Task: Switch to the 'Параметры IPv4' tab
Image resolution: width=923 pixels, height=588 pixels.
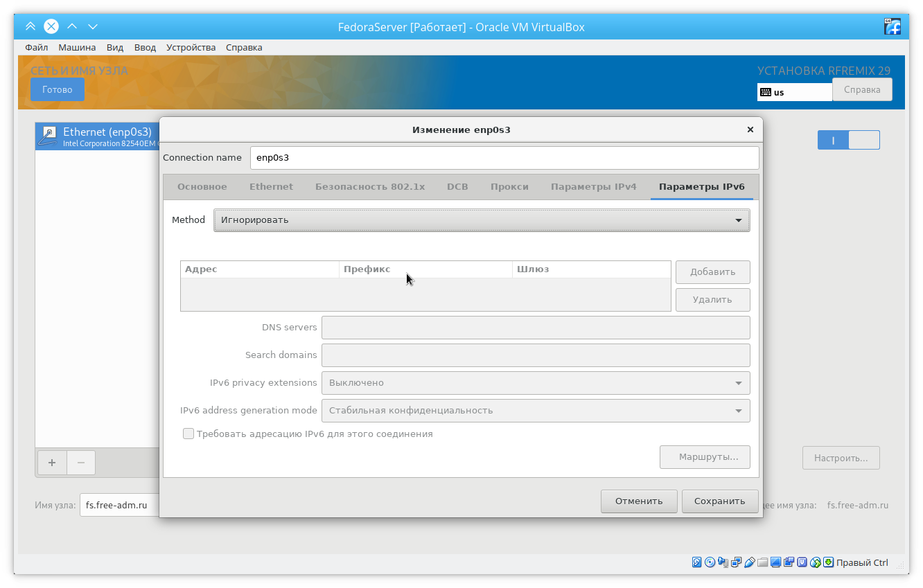Action: click(x=593, y=187)
